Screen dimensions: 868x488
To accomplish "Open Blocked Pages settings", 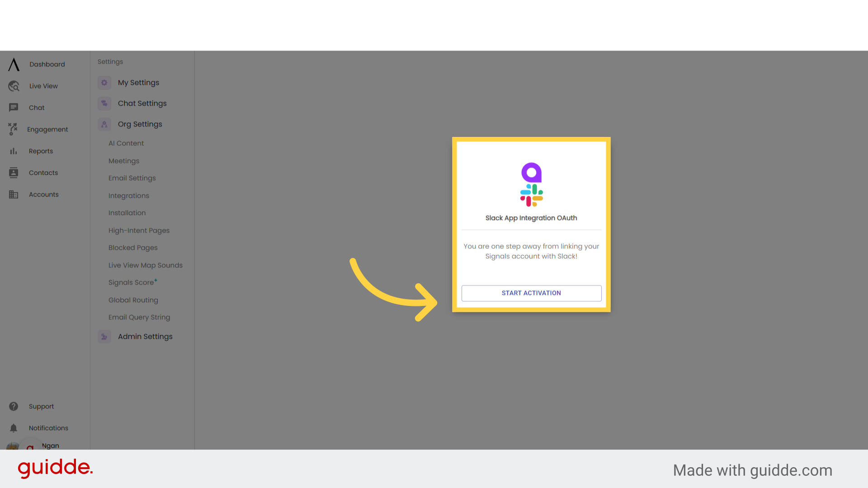I will 133,248.
